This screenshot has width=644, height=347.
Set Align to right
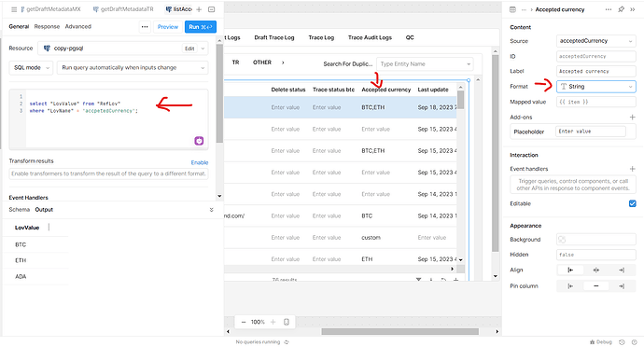(x=622, y=270)
